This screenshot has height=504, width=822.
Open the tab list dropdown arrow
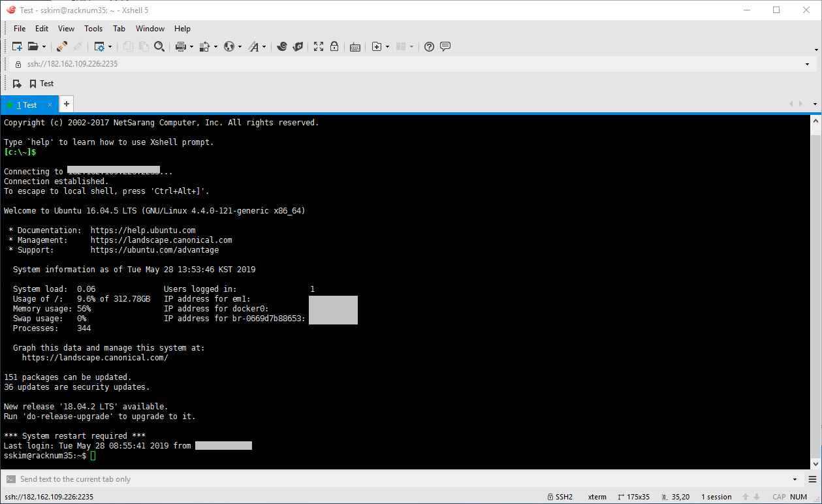pyautogui.click(x=815, y=104)
